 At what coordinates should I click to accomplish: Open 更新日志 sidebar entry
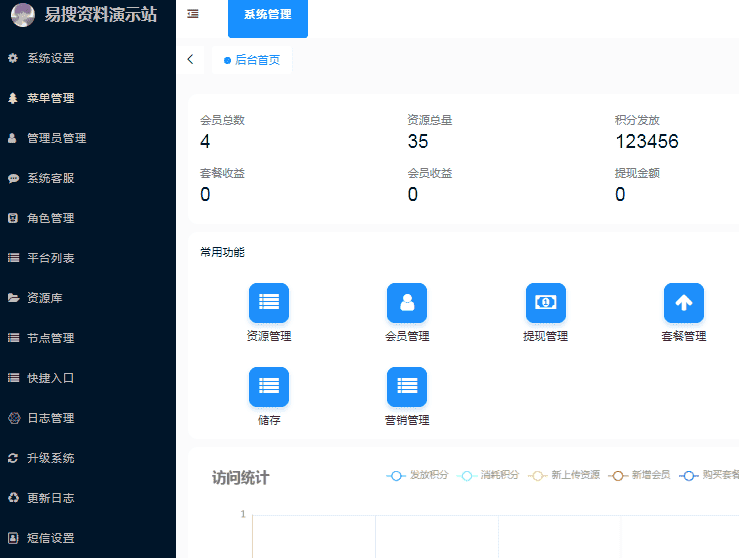click(50, 498)
